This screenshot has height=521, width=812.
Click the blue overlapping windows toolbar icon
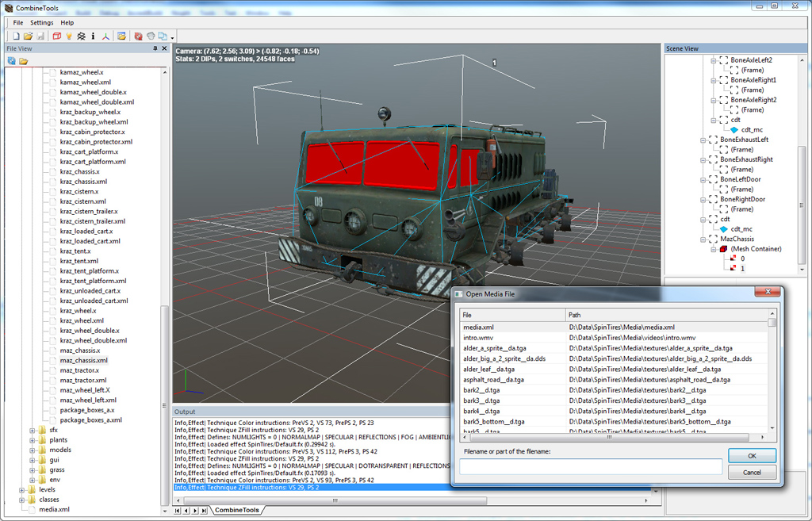click(x=163, y=36)
